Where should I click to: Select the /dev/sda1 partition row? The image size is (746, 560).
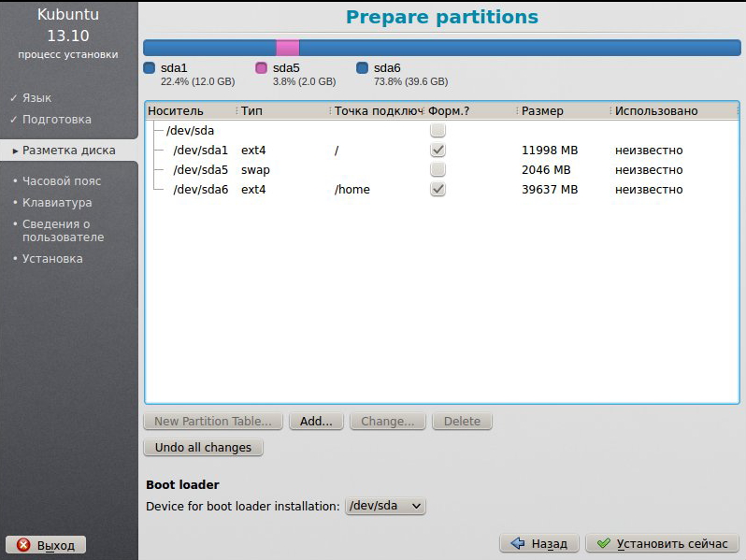(x=442, y=150)
